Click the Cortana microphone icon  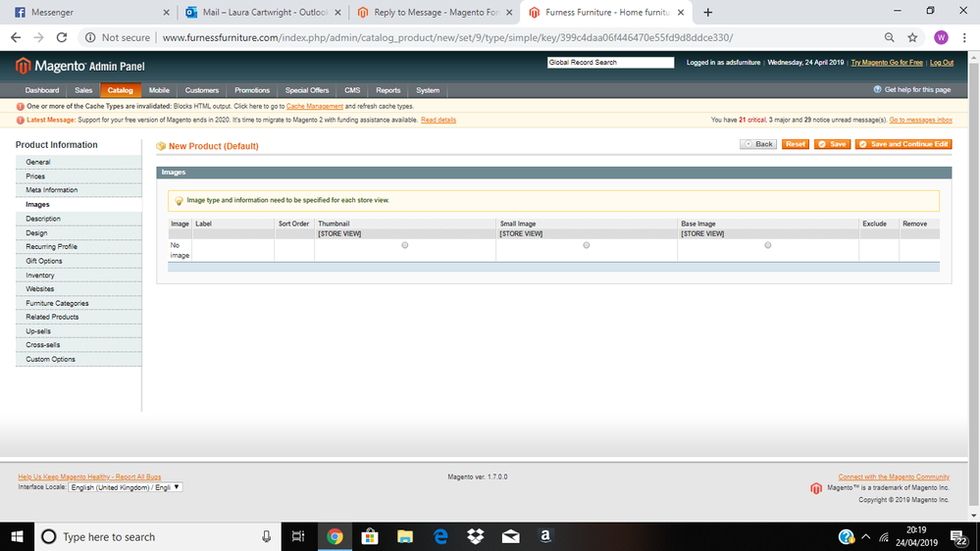click(x=266, y=536)
